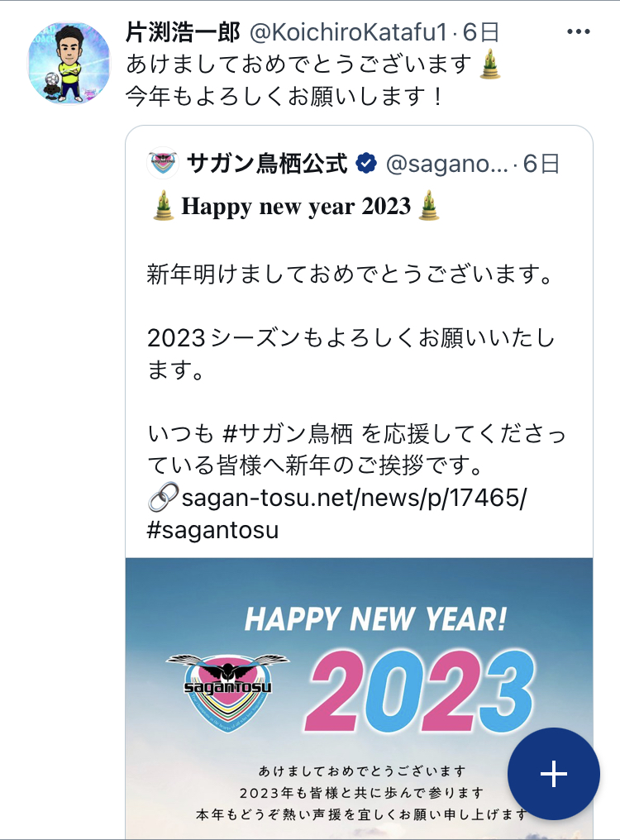The width and height of the screenshot is (620, 840).
Task: Tap the 片渕浩一郎 display name
Action: [x=184, y=33]
